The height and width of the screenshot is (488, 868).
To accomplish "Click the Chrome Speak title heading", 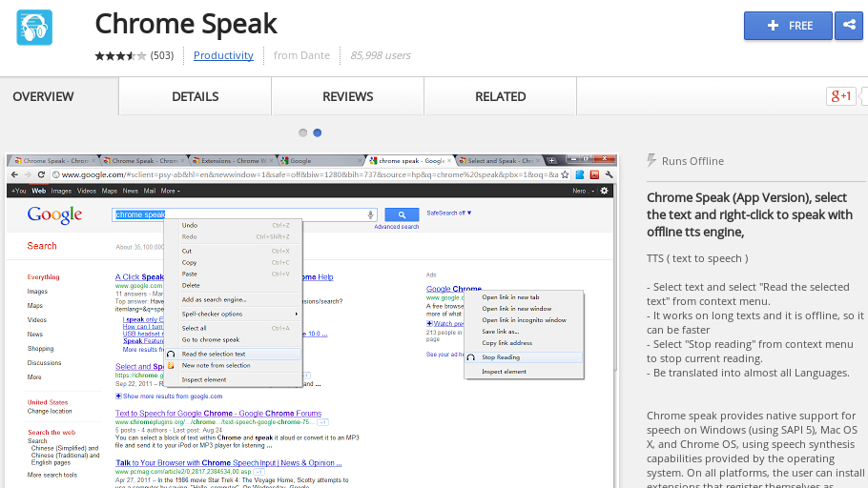I will pyautogui.click(x=186, y=23).
